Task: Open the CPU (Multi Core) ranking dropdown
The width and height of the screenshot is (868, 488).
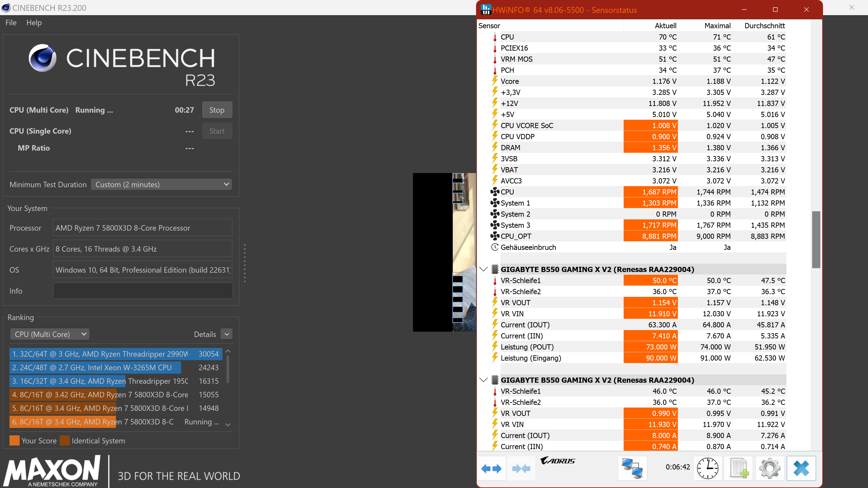Action: [50, 334]
